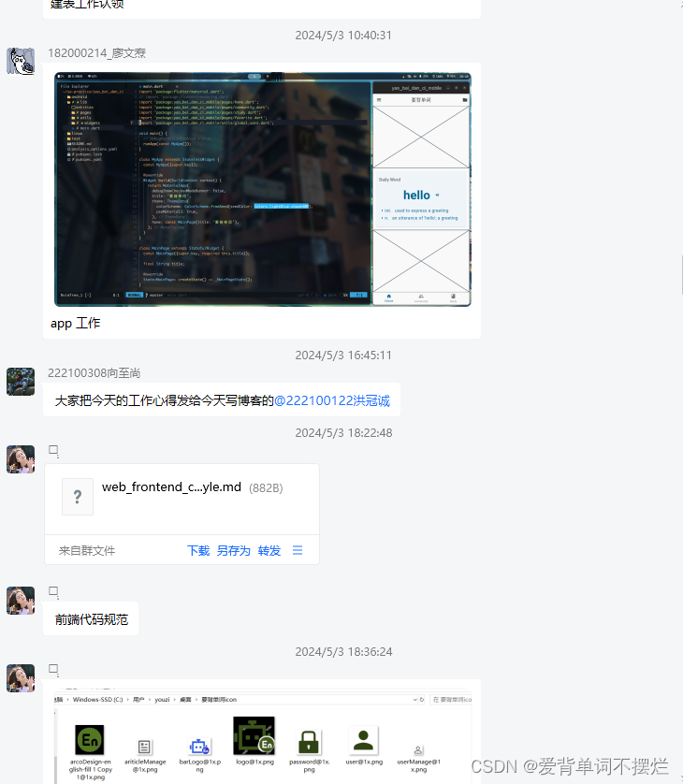Open the file explorer screenshot image background

click(263, 735)
